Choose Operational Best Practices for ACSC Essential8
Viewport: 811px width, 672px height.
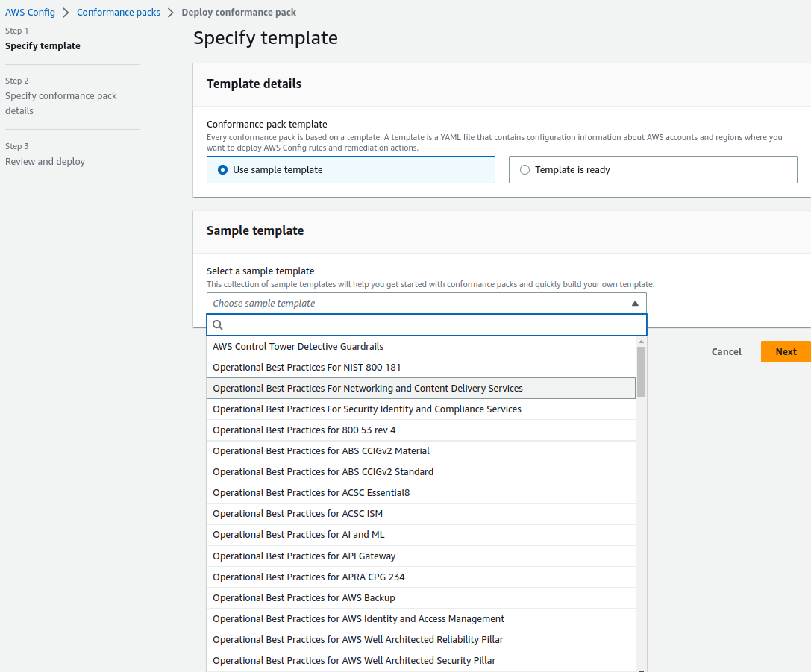click(311, 493)
